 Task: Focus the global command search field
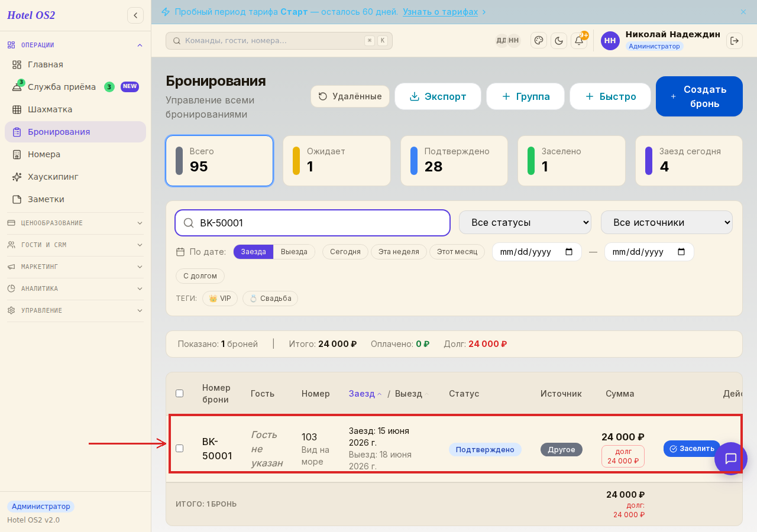click(x=279, y=41)
